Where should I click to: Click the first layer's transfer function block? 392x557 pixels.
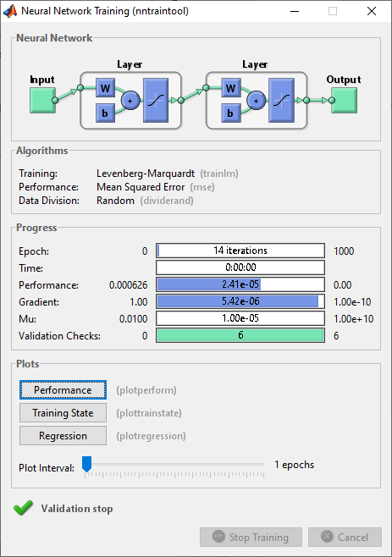coord(156,101)
